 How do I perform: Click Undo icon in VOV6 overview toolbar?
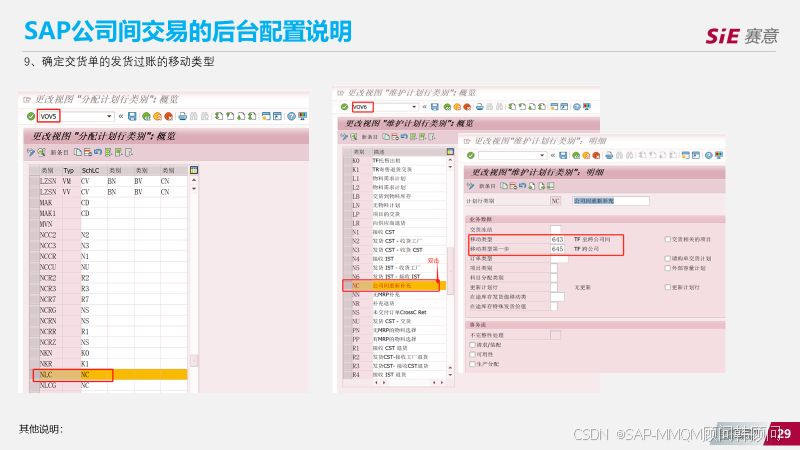[404, 137]
